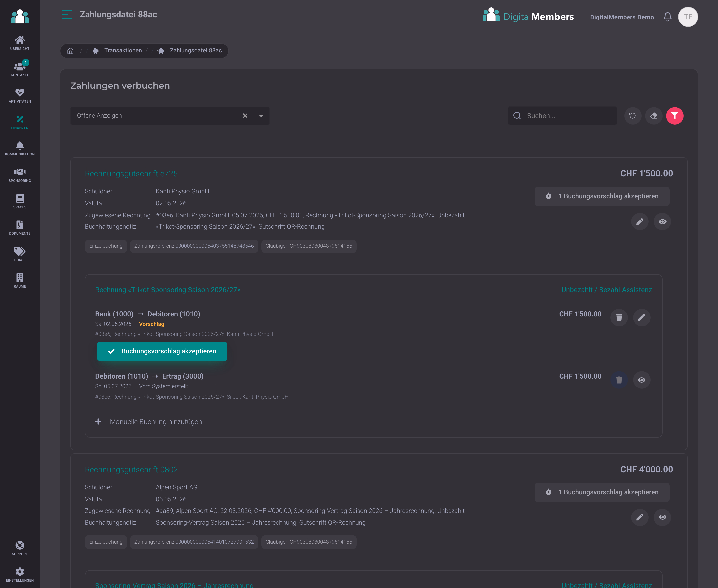The width and height of the screenshot is (718, 588).
Task: Click green Buchungsvorschlag akzeptieren button
Action: point(162,351)
